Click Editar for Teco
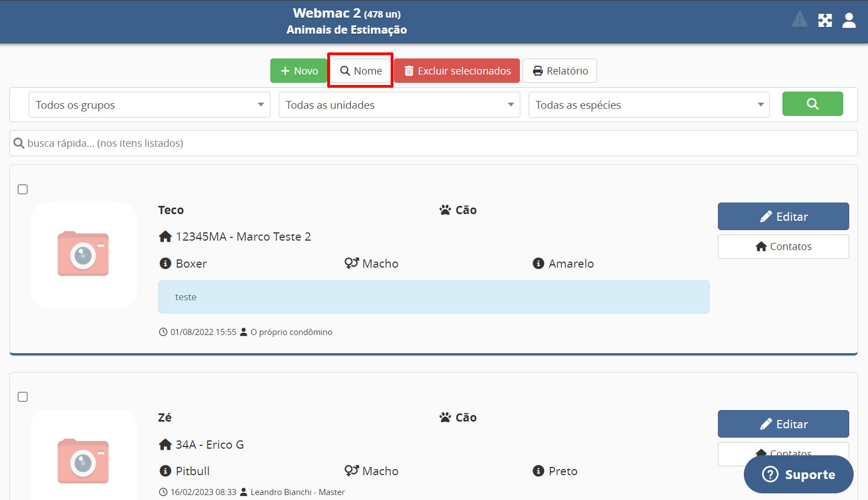This screenshot has width=868, height=500. point(783,216)
